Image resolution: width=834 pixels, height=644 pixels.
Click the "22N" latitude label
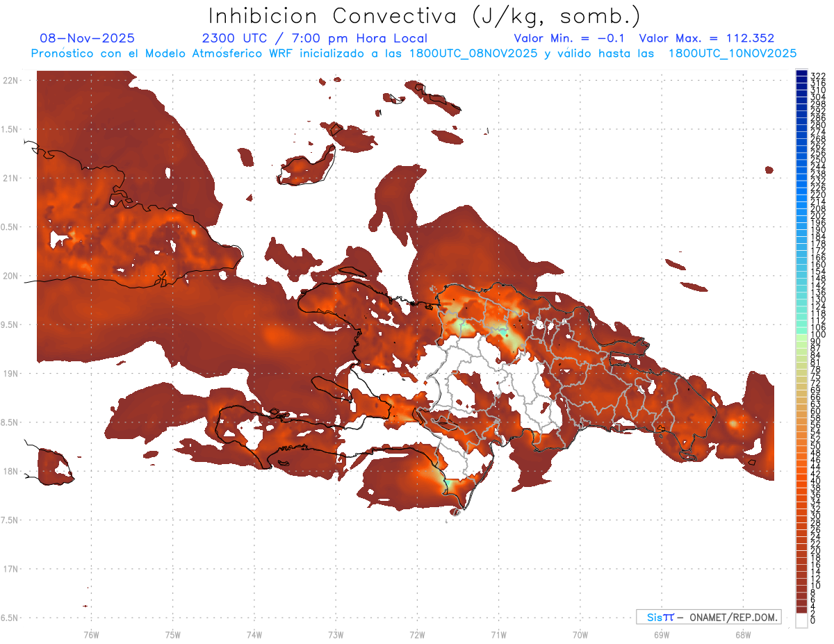pyautogui.click(x=10, y=81)
